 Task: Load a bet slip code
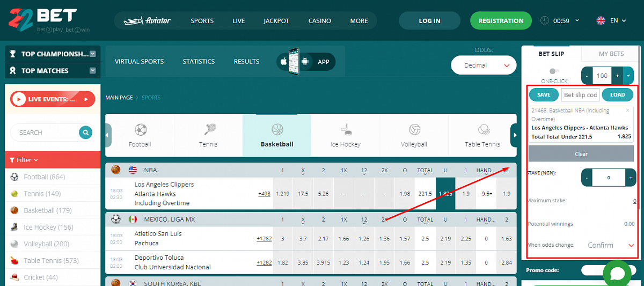(618, 94)
